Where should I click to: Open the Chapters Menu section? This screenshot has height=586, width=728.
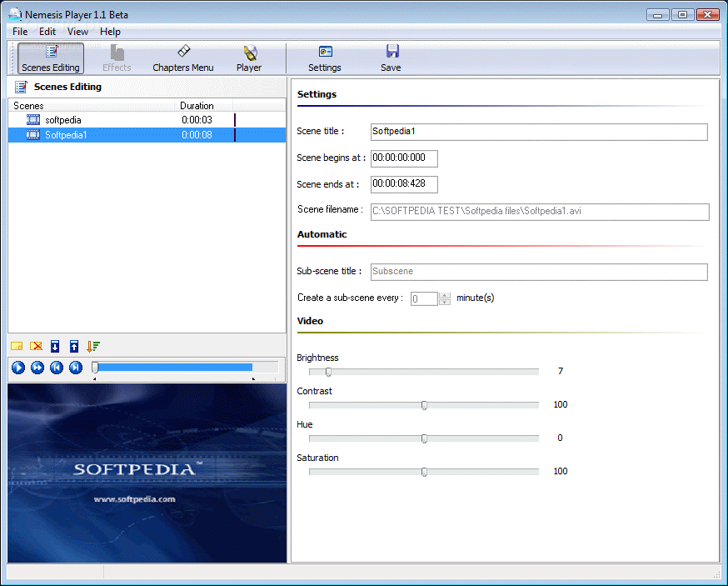(183, 58)
